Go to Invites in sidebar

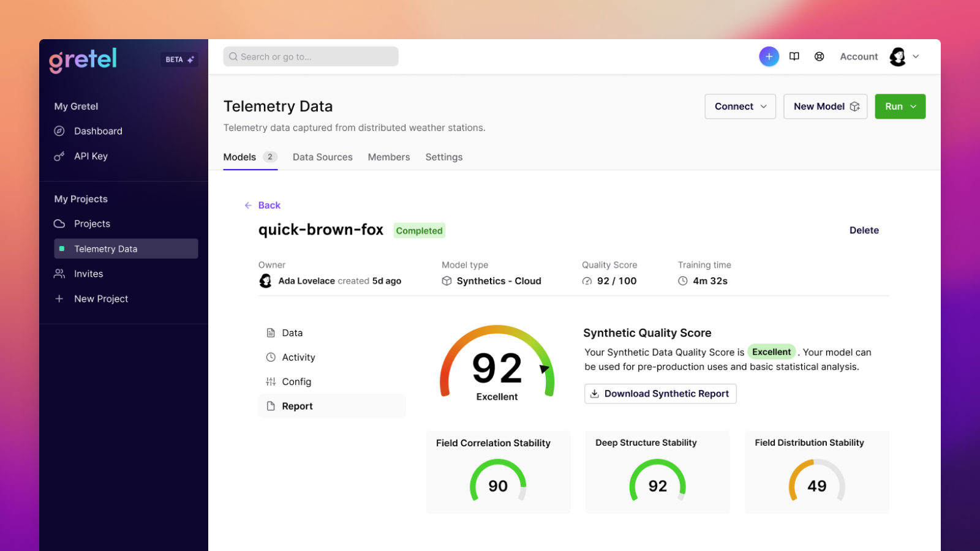click(x=88, y=274)
